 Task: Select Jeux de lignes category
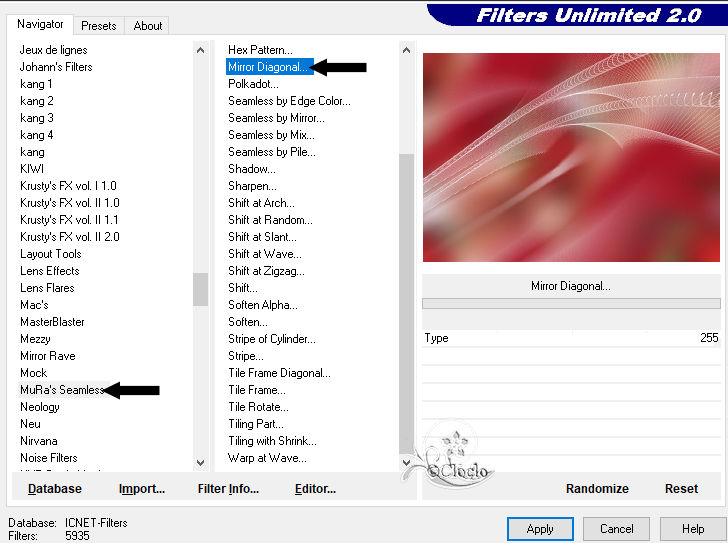click(x=53, y=50)
